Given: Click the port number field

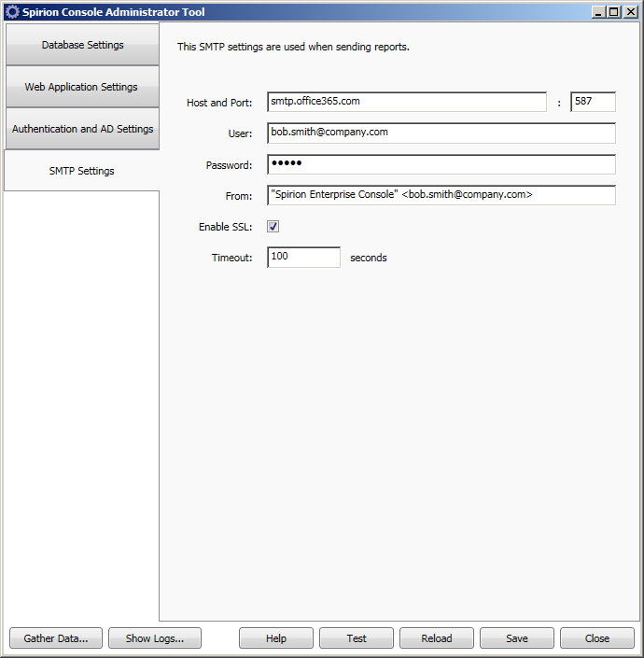Looking at the screenshot, I should pyautogui.click(x=593, y=102).
